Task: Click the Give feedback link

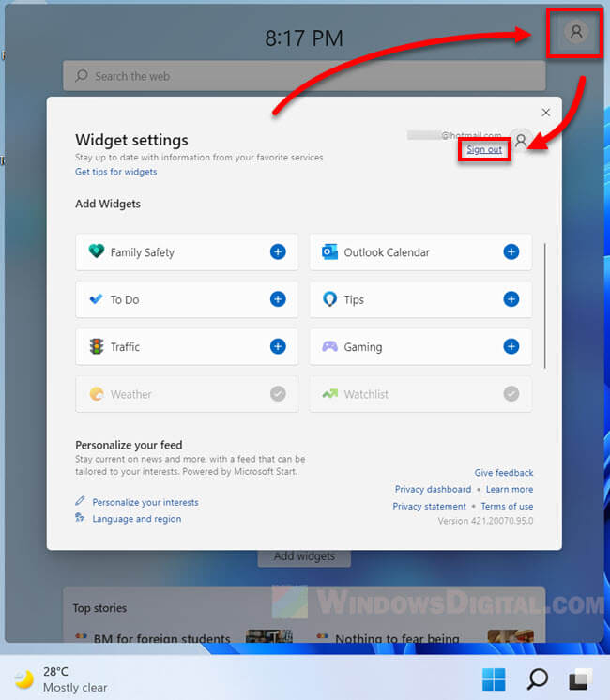Action: click(504, 473)
